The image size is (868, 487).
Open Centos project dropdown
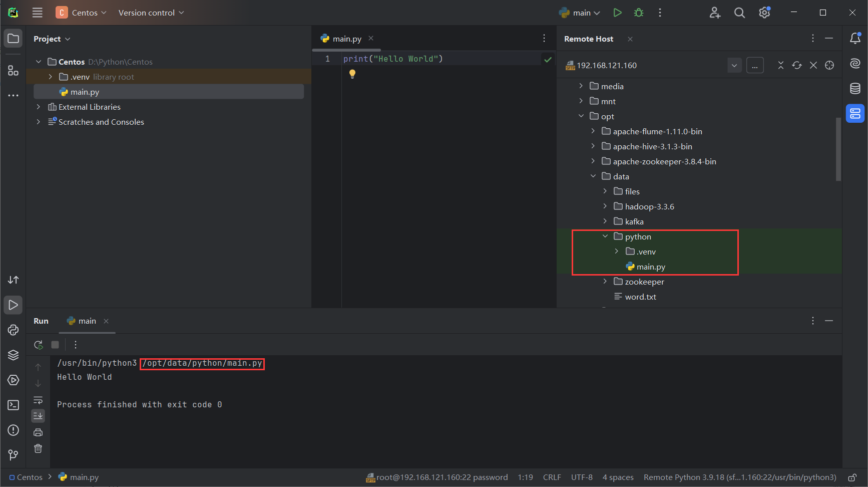82,13
